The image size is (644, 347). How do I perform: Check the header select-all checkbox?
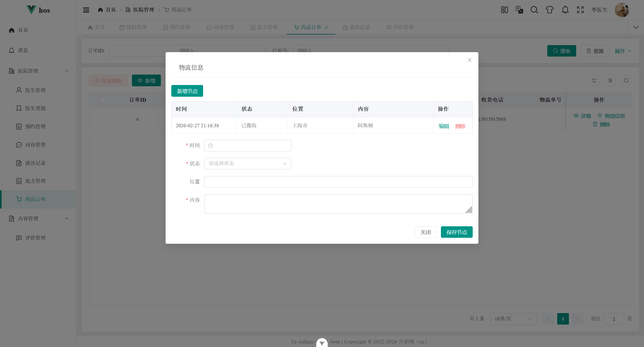[x=103, y=100]
